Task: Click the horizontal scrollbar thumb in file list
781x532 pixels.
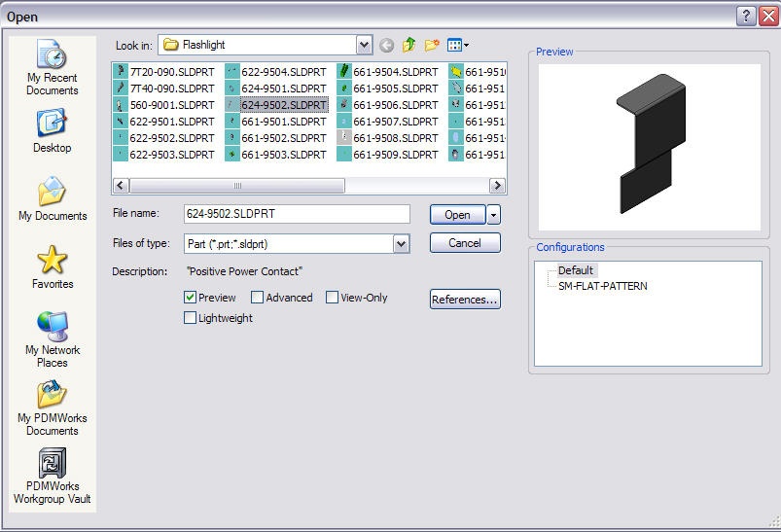Action: tap(237, 186)
